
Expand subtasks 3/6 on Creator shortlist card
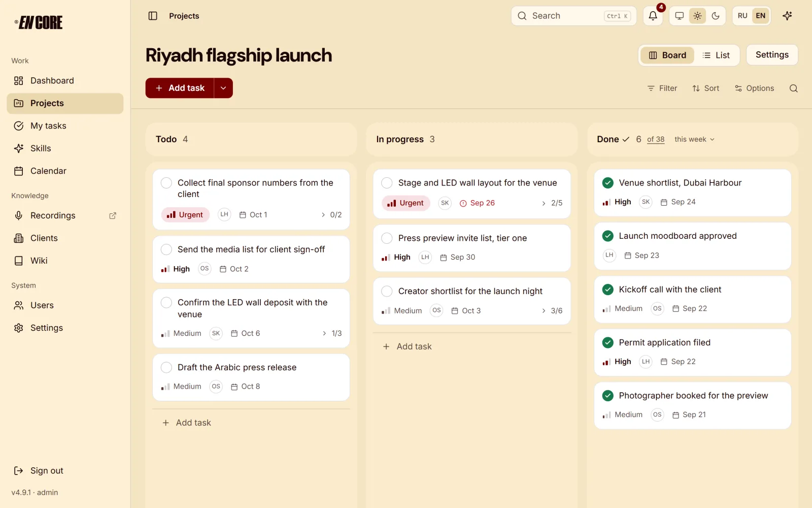552,311
